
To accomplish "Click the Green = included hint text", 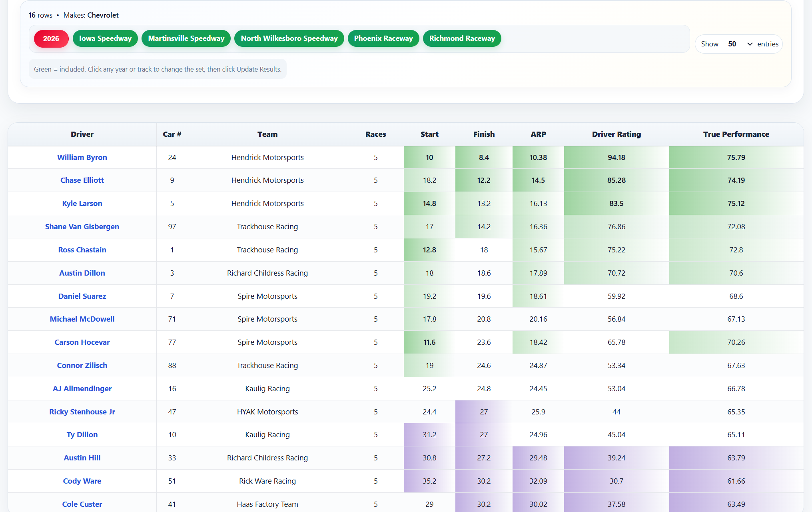I will [x=158, y=69].
